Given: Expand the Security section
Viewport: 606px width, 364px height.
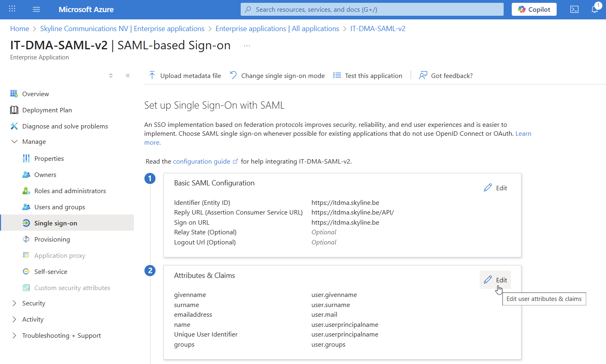Looking at the screenshot, I should pos(15,303).
